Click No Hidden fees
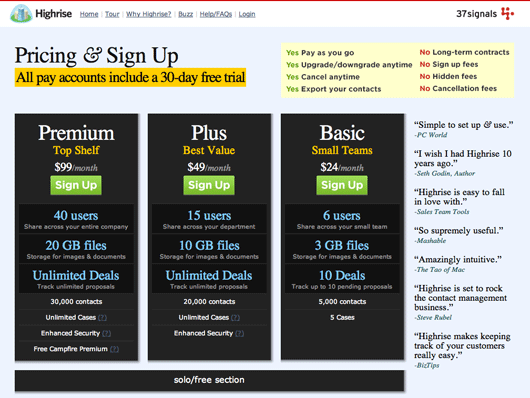The width and height of the screenshot is (530, 398). pyautogui.click(x=448, y=76)
